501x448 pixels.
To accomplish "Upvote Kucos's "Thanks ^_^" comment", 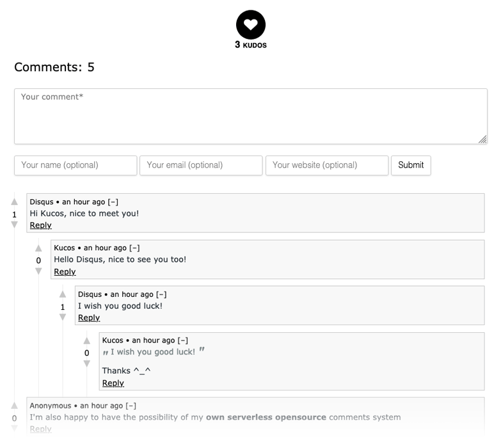I will pyautogui.click(x=87, y=340).
